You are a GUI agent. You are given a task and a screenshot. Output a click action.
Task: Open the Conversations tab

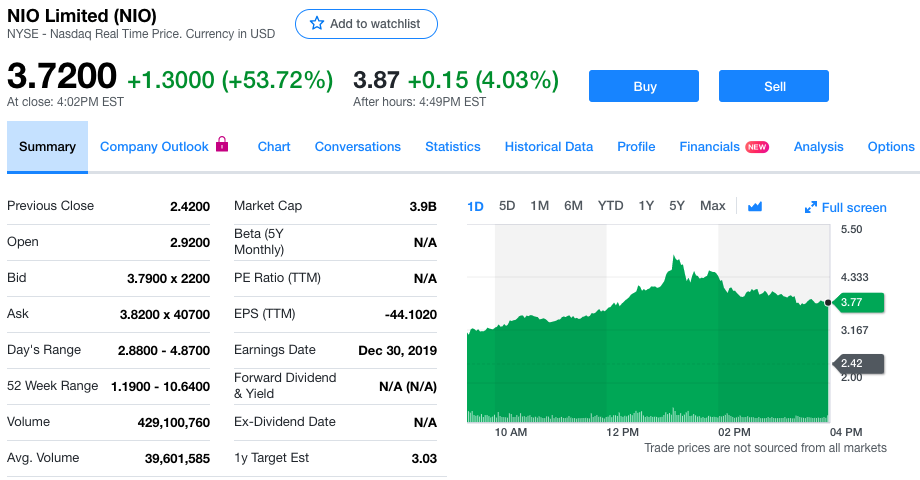[357, 147]
